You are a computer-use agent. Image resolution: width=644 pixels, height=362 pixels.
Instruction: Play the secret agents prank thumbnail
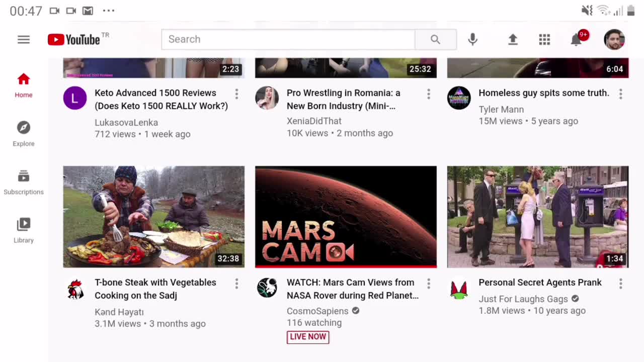tap(538, 217)
